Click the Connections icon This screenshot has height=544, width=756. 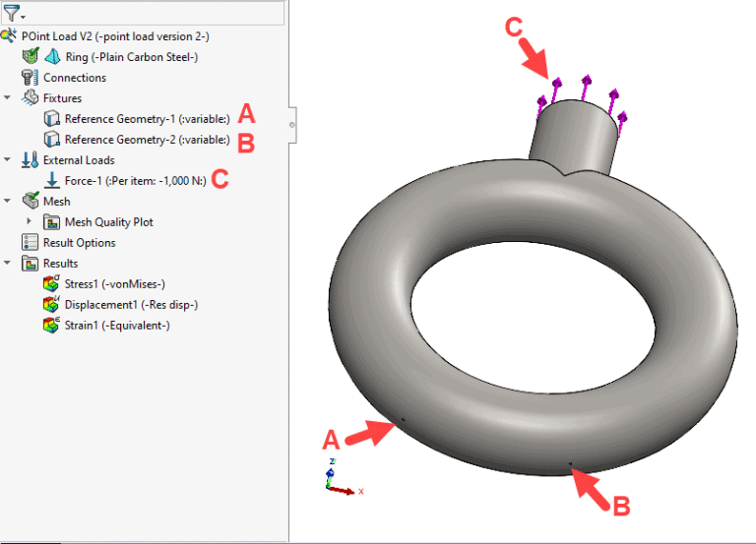(x=30, y=78)
